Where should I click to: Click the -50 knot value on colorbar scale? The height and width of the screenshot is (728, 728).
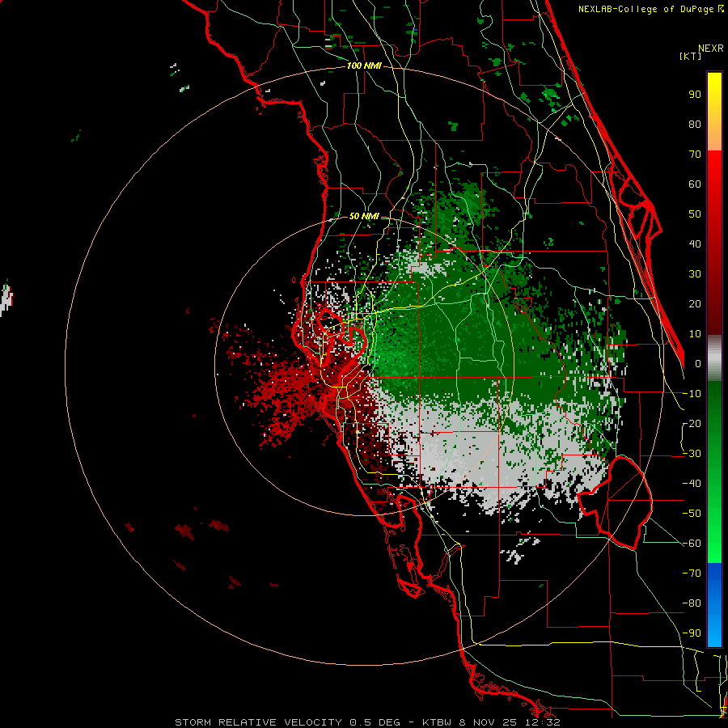tap(692, 514)
